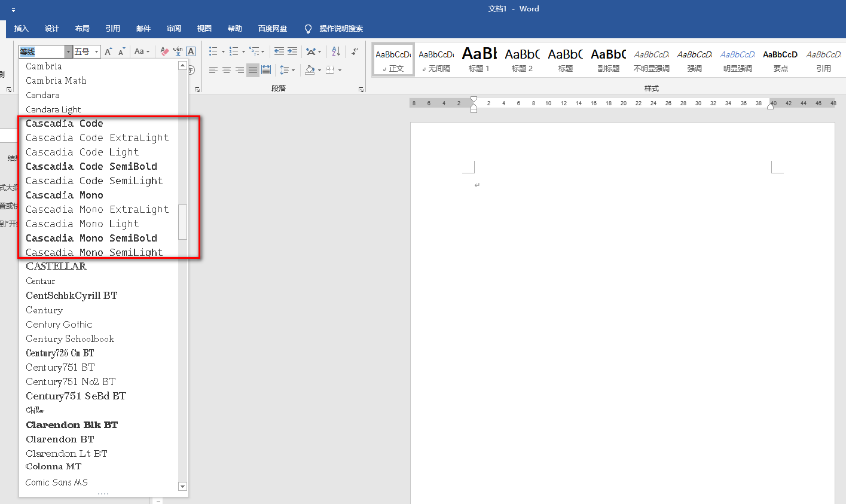Image resolution: width=846 pixels, height=504 pixels.
Task: Apply the 副标题 style
Action: pyautogui.click(x=609, y=59)
